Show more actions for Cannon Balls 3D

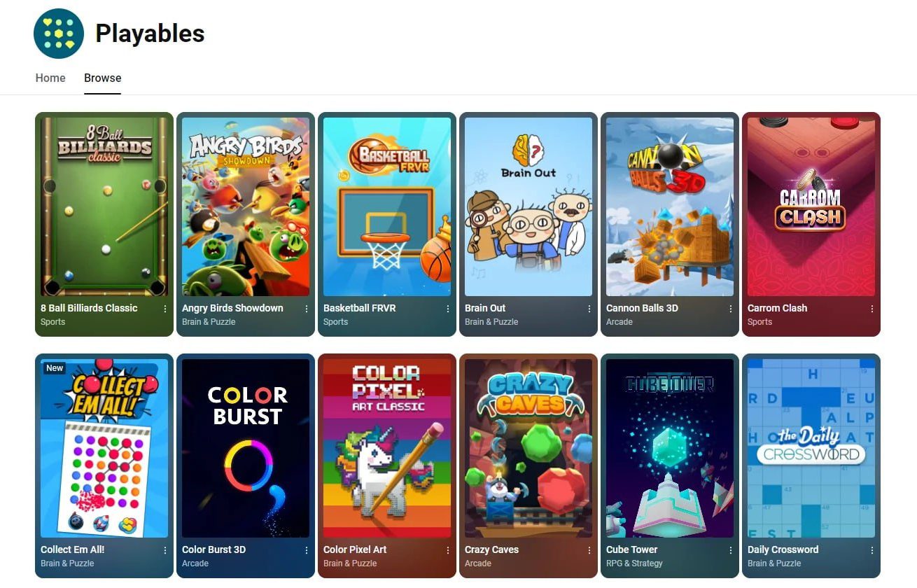point(731,309)
